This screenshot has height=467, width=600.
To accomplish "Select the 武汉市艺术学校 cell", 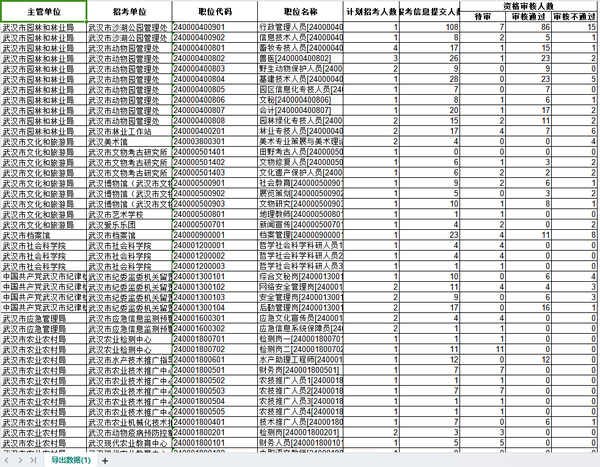I will 129,214.
